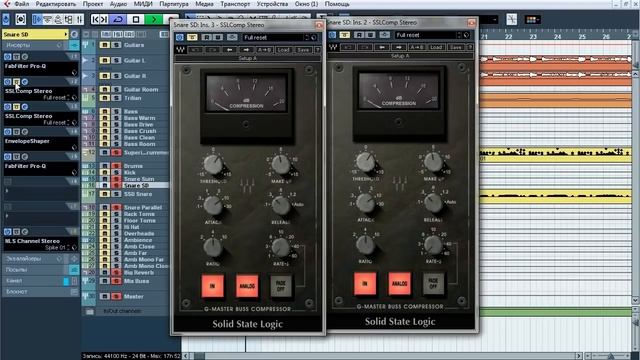Click bar 24 on the timeline ruler
The image size is (640, 360).
(558, 37)
